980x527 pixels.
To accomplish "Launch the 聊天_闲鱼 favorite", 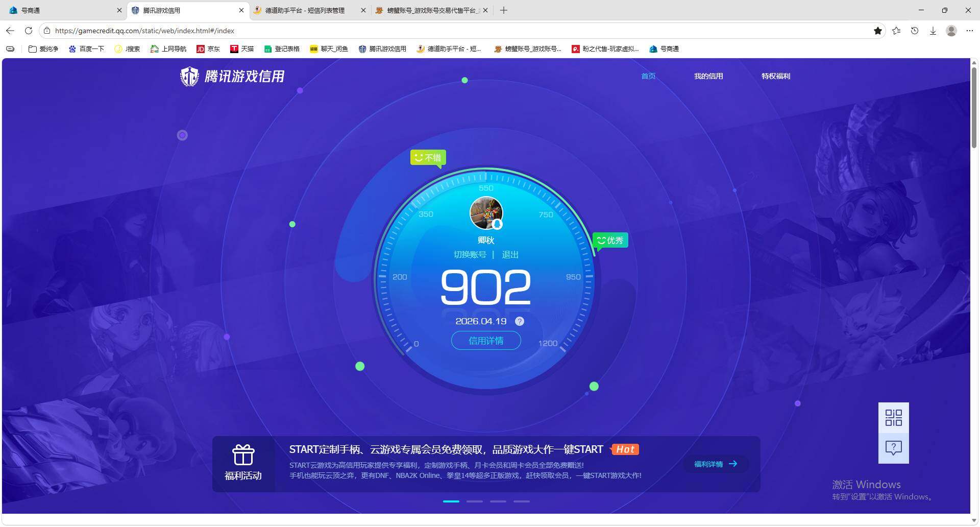I will coord(329,49).
